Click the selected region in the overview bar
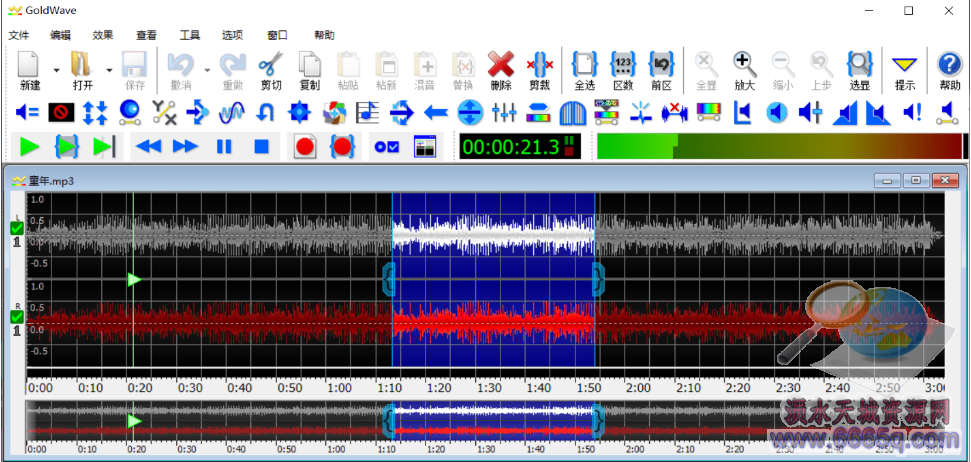 tap(494, 421)
